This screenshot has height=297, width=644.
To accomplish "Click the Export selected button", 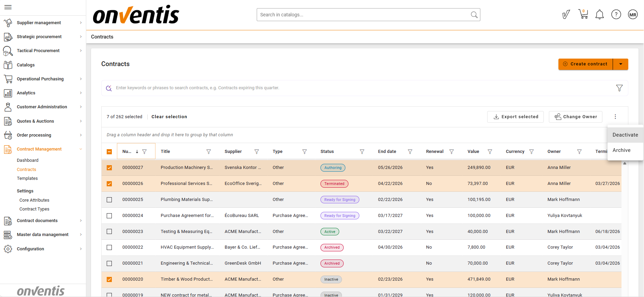I will 515,117.
